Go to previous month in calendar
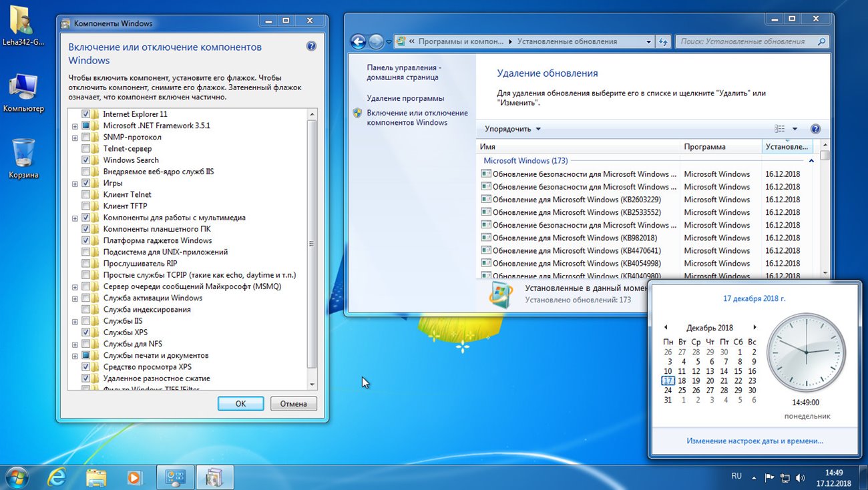This screenshot has width=868, height=490. [x=666, y=327]
